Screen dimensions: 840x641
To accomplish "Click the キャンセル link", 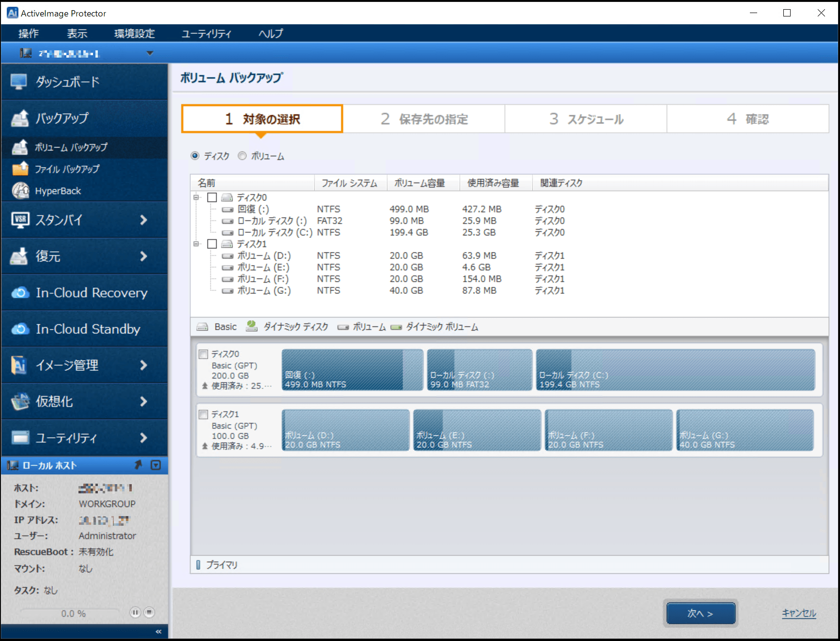I will 798,613.
